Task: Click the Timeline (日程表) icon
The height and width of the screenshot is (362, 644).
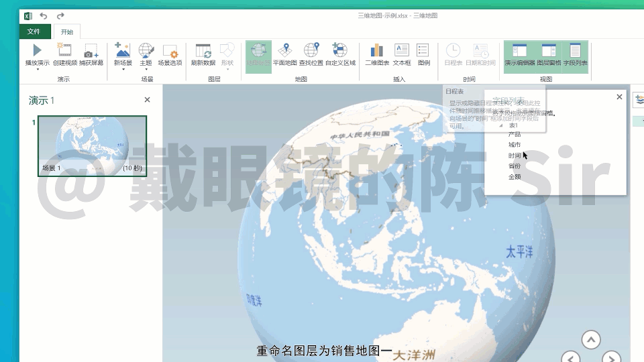Action: (453, 50)
